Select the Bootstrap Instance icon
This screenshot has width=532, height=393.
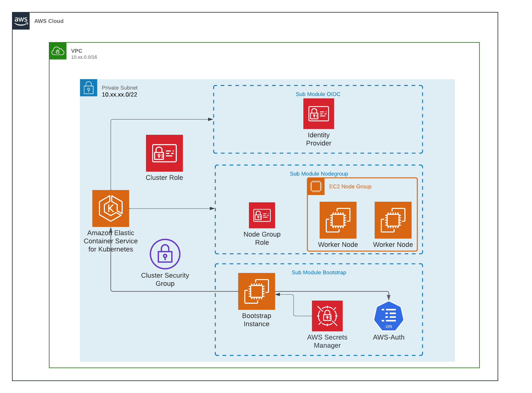tap(257, 291)
